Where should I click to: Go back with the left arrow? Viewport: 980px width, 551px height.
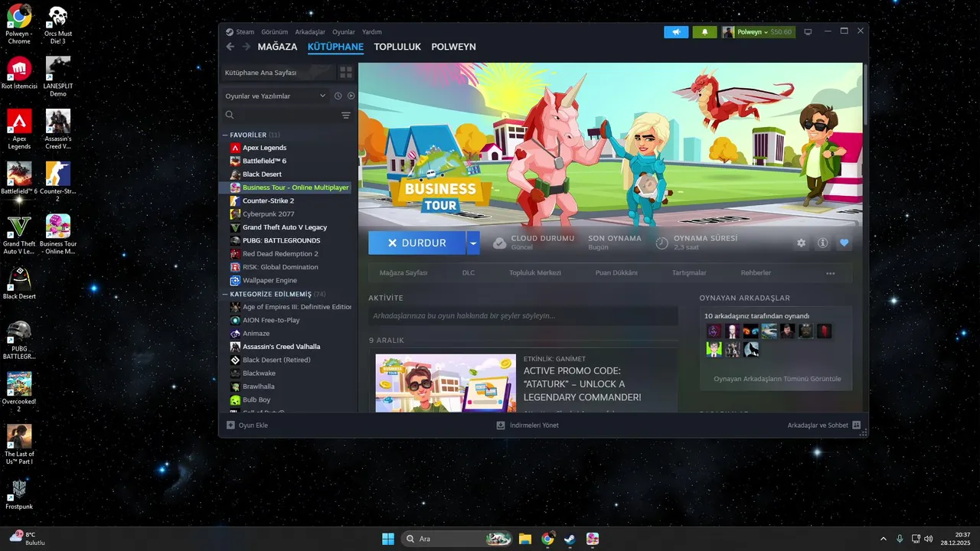[x=230, y=47]
